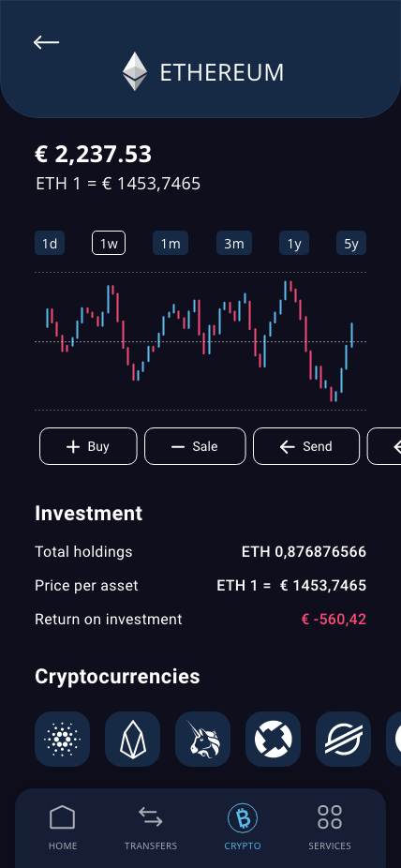Viewport: 401px width, 868px height.
Task: Open the Uniswap unicorn icon
Action: (x=202, y=739)
